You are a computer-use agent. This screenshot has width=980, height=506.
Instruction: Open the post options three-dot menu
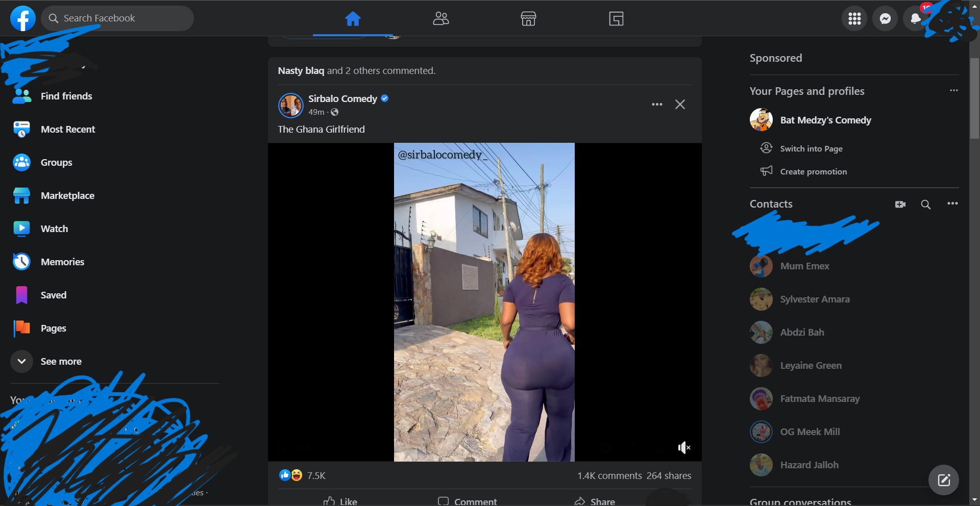point(657,104)
